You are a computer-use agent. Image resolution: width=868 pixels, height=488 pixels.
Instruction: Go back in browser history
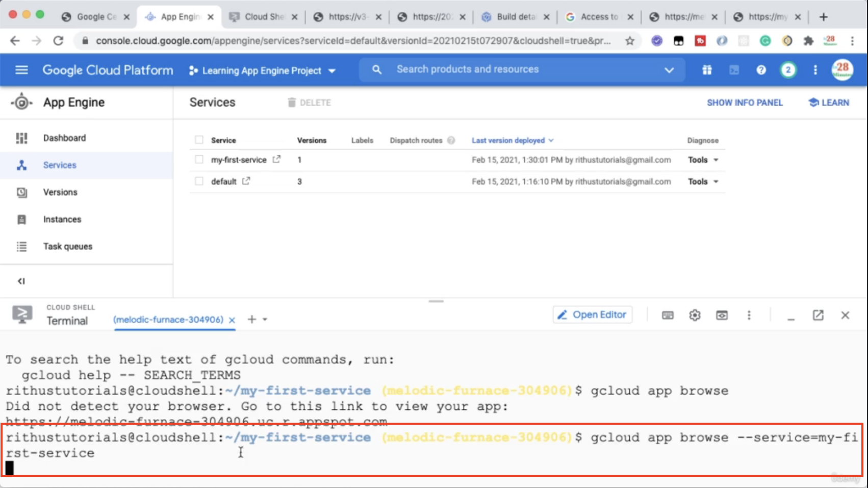point(15,41)
